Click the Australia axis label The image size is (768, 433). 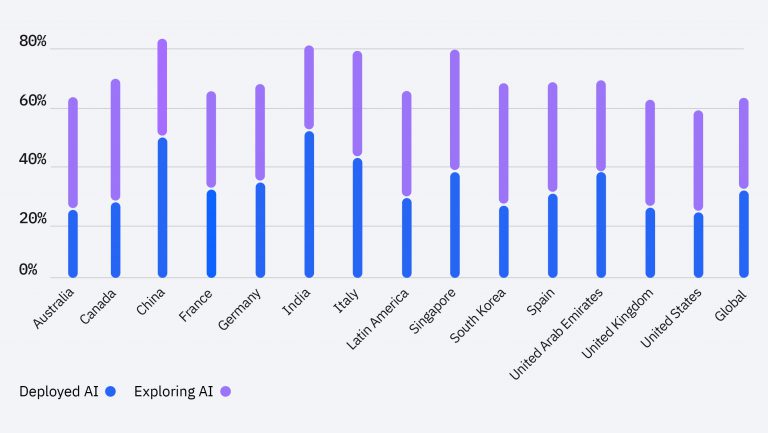(x=54, y=308)
